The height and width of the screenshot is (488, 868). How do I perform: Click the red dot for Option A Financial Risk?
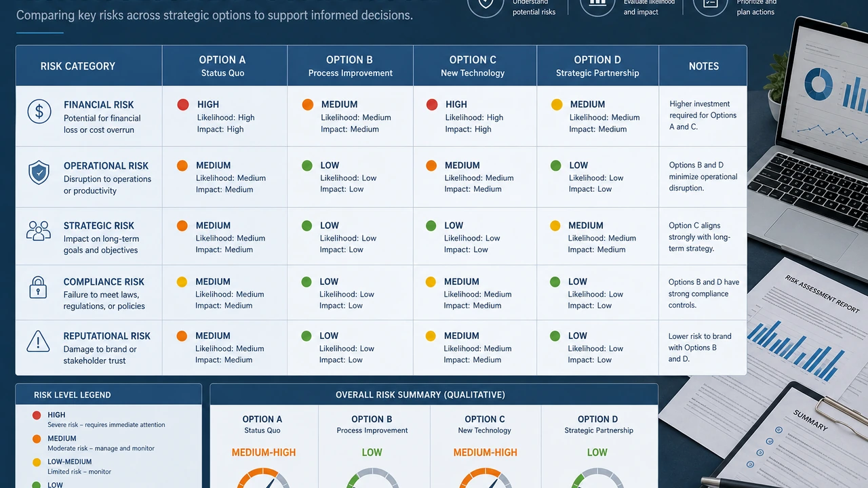pos(183,104)
